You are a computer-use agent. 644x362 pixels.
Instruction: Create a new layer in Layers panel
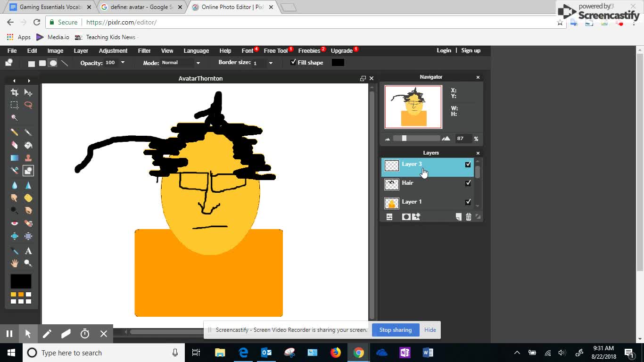(x=458, y=217)
